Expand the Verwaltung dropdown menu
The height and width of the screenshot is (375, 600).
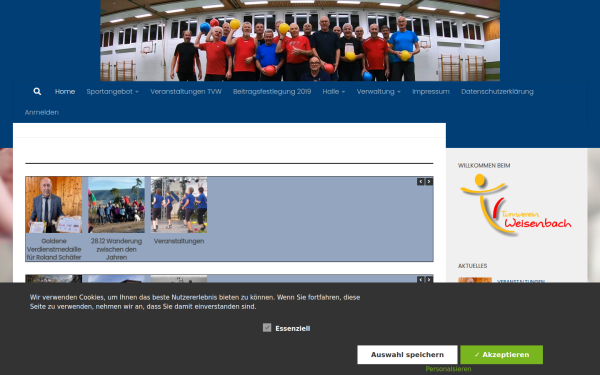[x=379, y=91]
